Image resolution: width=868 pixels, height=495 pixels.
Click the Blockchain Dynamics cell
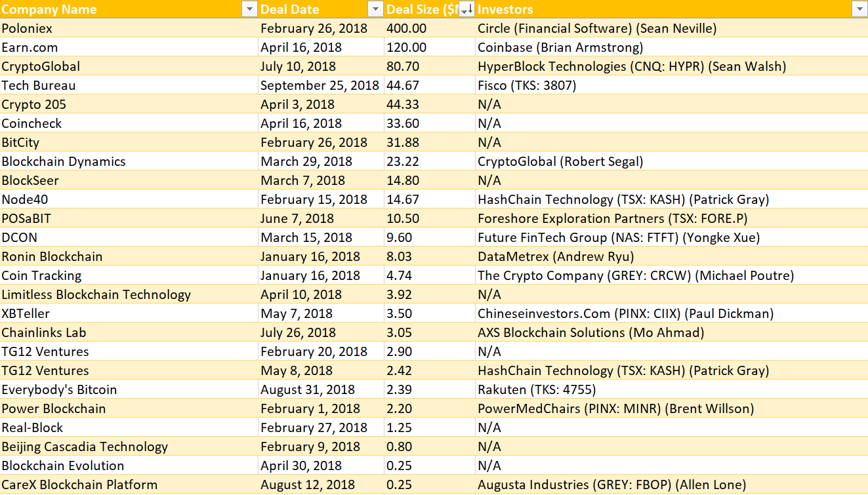pos(129,161)
